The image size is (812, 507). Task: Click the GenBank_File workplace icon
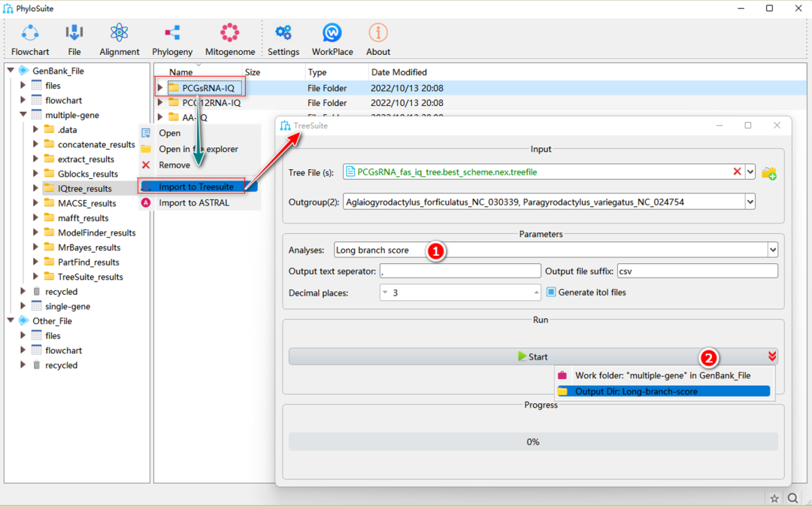[x=23, y=71]
